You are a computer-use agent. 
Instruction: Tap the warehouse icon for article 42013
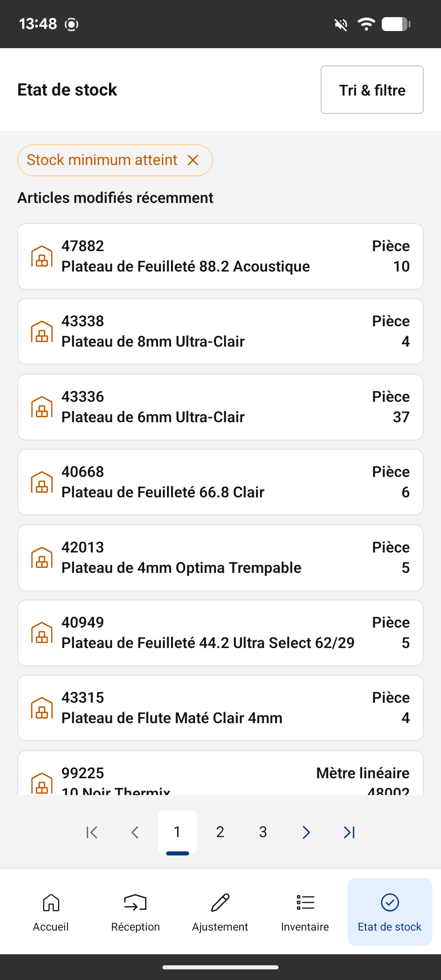(42, 558)
